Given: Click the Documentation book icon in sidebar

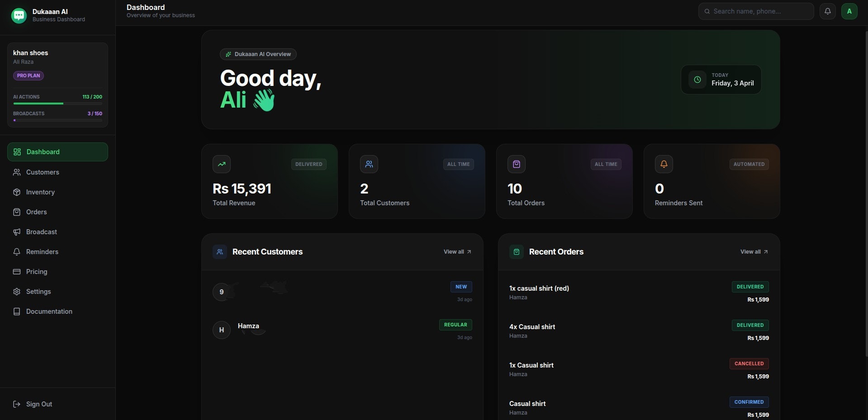Looking at the screenshot, I should pyautogui.click(x=17, y=311).
